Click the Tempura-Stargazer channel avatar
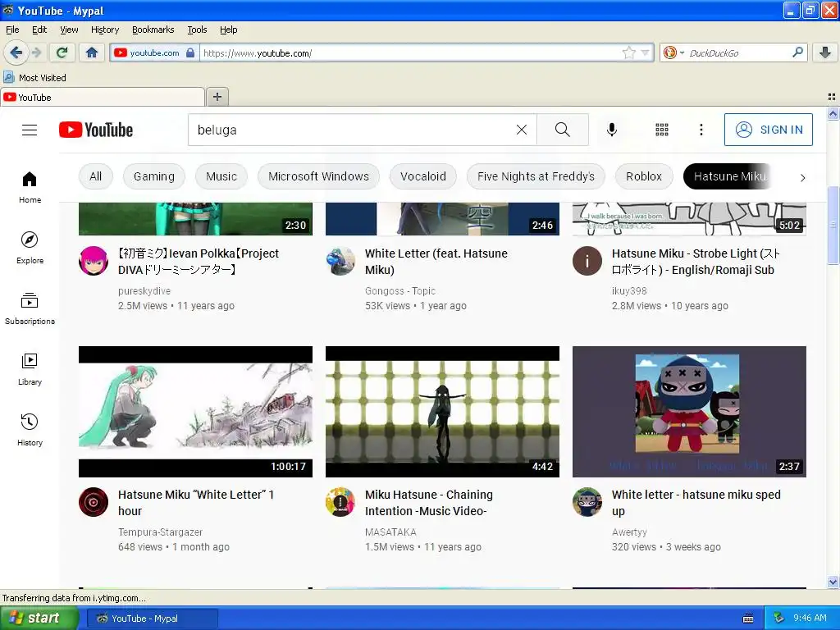840x630 pixels. click(94, 502)
